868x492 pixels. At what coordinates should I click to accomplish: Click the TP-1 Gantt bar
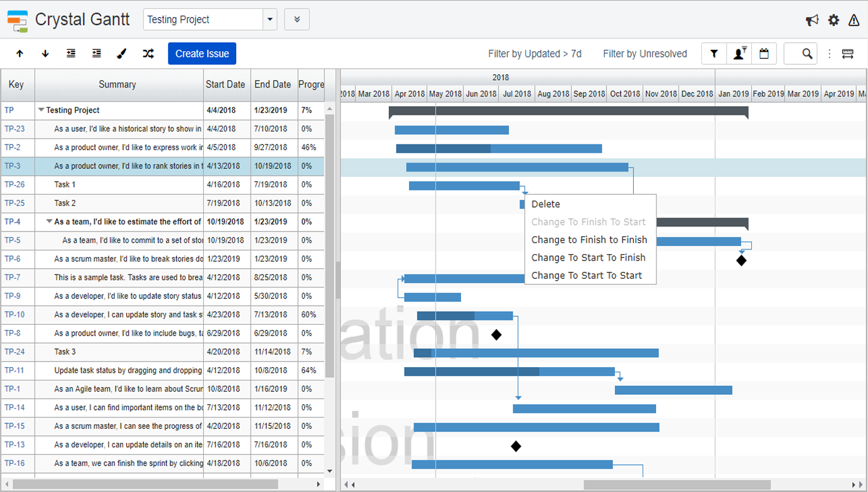tap(674, 390)
